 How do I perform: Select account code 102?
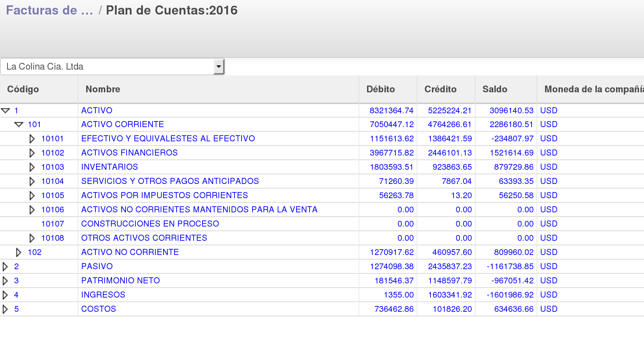(35, 252)
